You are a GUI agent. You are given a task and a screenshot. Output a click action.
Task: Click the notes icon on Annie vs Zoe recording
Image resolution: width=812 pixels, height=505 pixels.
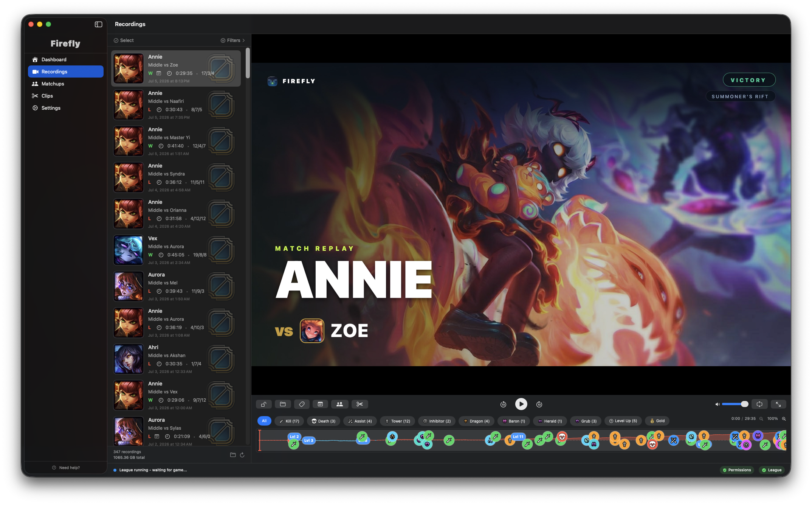point(159,73)
